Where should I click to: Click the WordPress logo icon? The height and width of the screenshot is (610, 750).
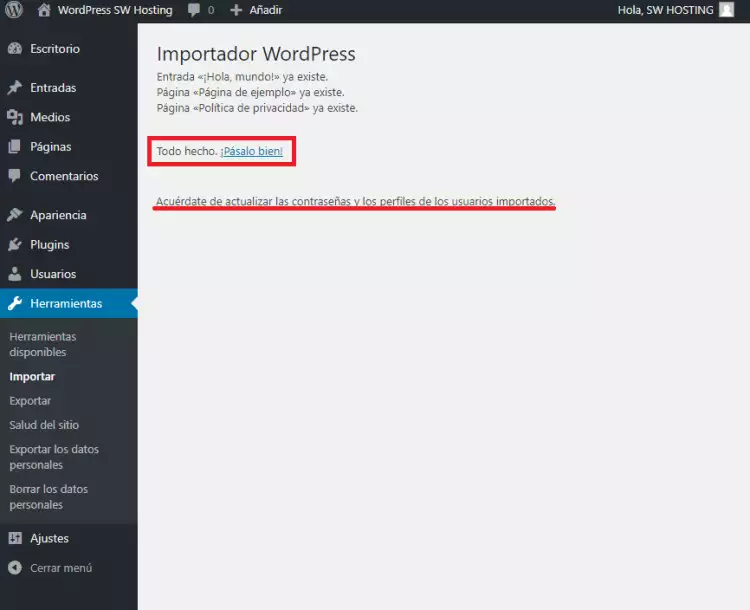pyautogui.click(x=14, y=10)
